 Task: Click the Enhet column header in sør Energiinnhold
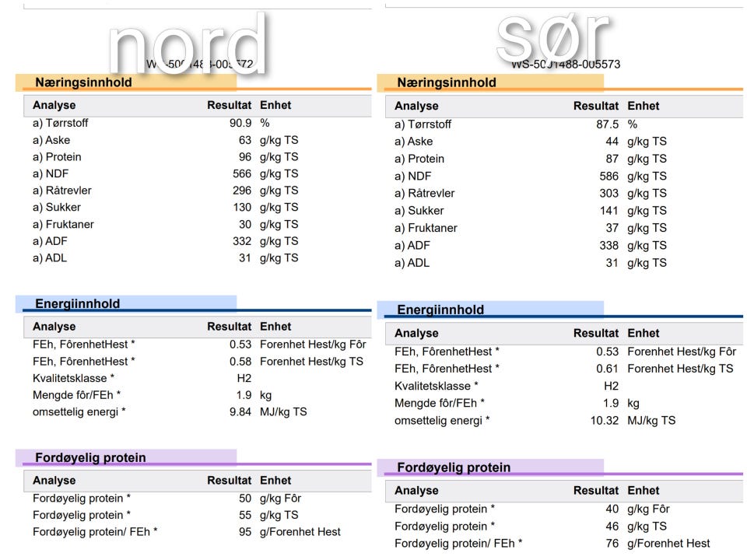(644, 333)
